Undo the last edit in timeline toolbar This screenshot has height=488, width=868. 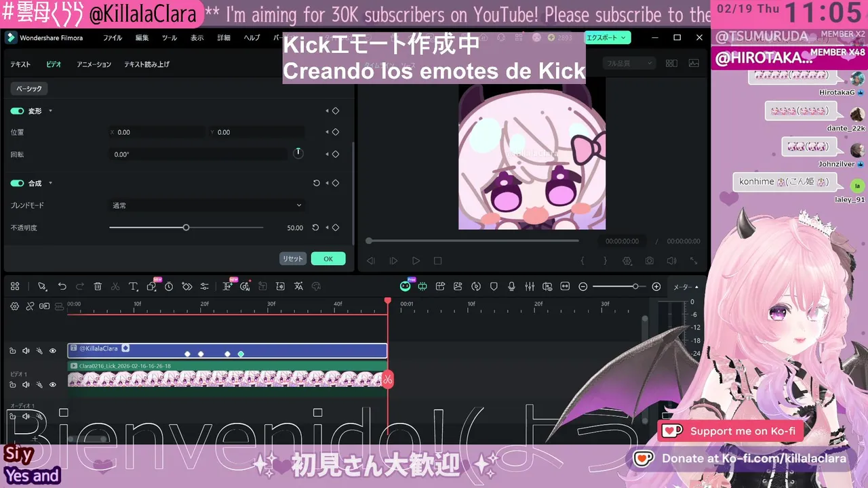tap(62, 287)
